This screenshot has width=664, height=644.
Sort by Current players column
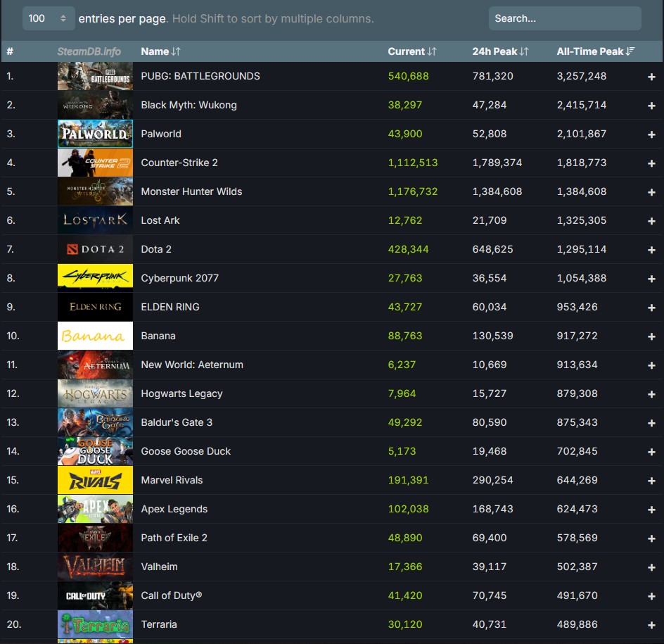click(412, 51)
